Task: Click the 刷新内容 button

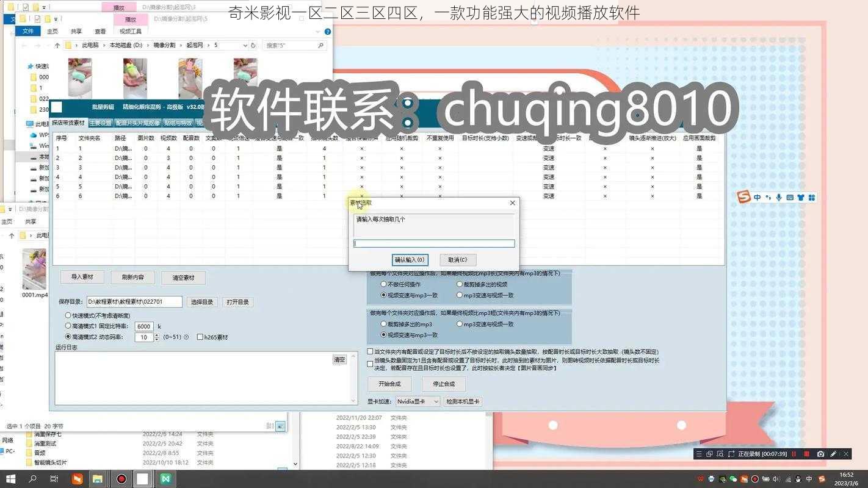Action: pos(132,277)
